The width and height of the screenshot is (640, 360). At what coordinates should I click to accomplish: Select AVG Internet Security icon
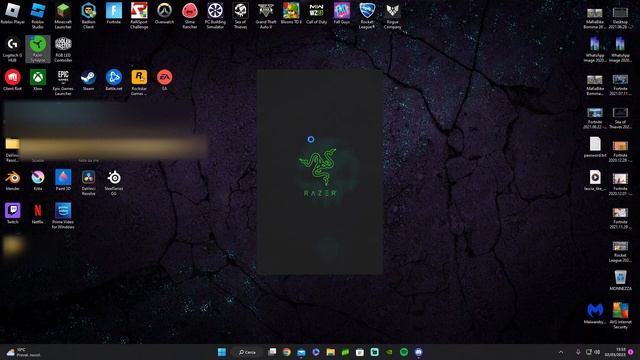tap(620, 316)
